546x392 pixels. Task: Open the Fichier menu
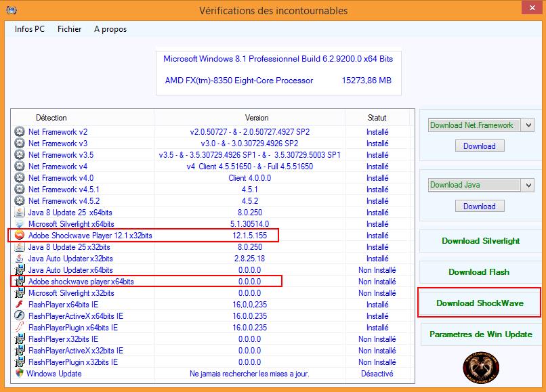(x=69, y=29)
